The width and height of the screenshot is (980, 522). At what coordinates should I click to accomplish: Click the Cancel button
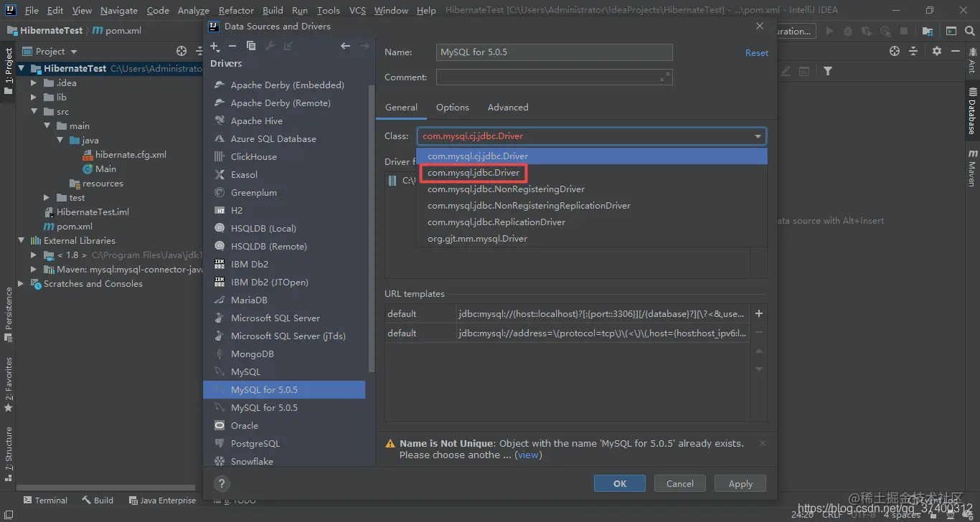(679, 483)
